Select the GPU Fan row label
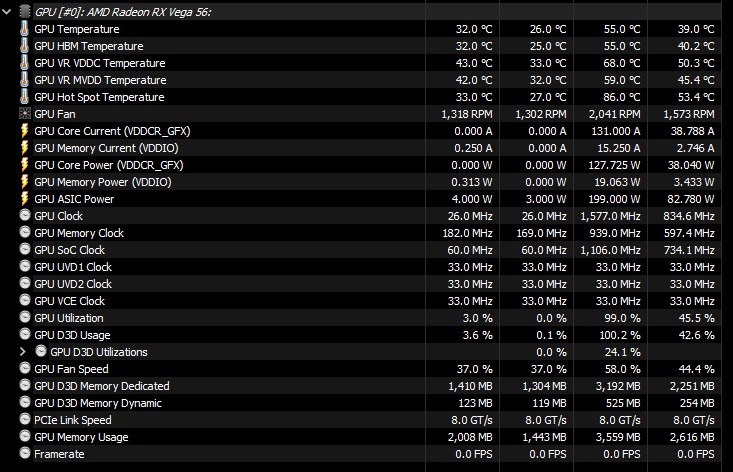The width and height of the screenshot is (733, 472). 55,114
